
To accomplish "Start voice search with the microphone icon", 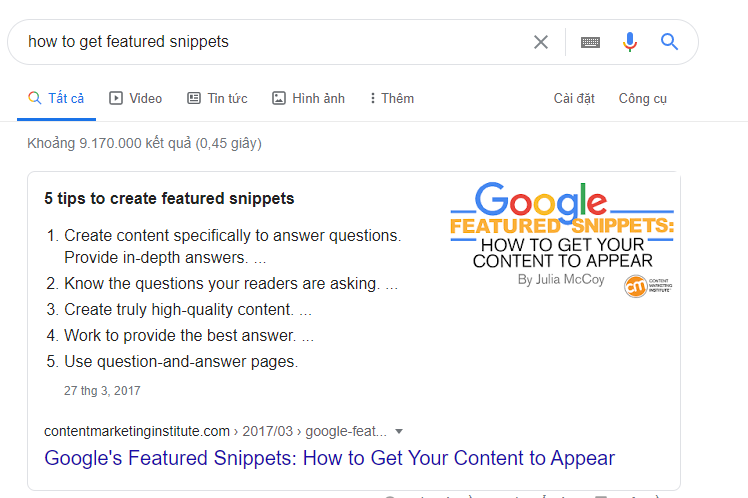I will click(x=630, y=42).
